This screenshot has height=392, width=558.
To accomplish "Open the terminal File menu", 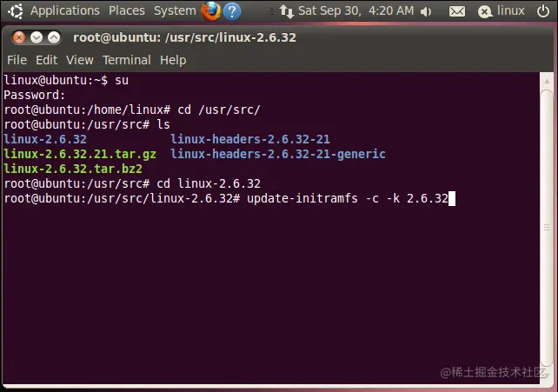I will pyautogui.click(x=17, y=60).
